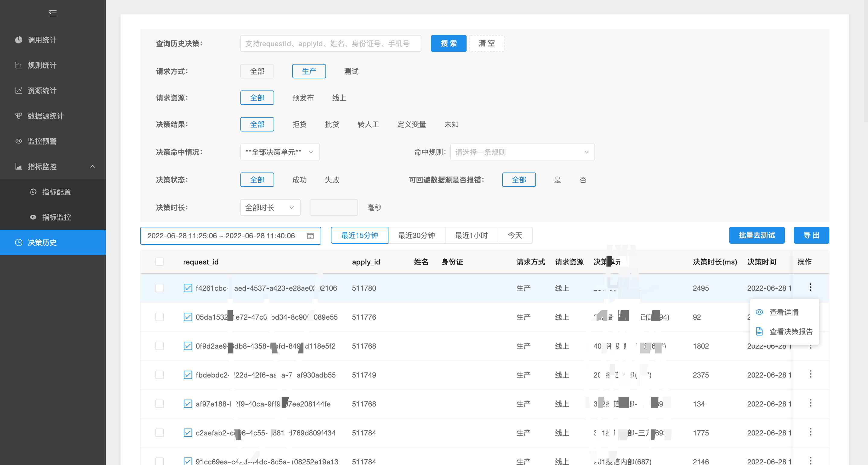Check the row checkbox for apply_id 511749
868x465 pixels.
tap(160, 375)
